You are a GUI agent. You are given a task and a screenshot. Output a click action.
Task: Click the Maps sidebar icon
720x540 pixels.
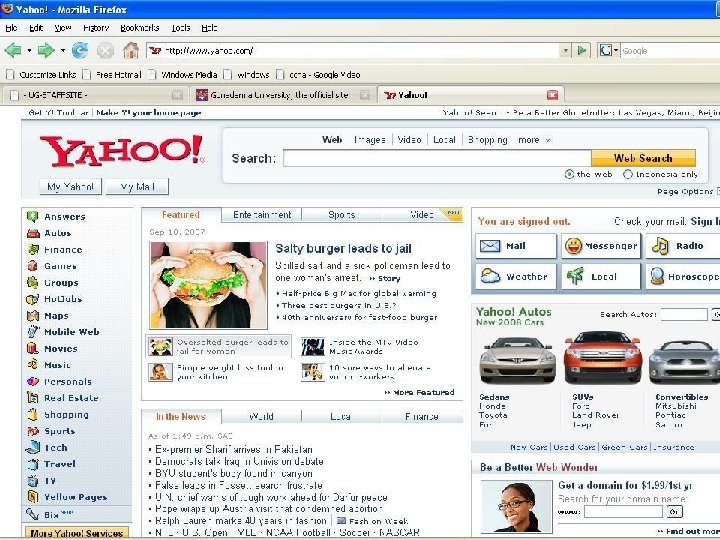click(x=33, y=315)
